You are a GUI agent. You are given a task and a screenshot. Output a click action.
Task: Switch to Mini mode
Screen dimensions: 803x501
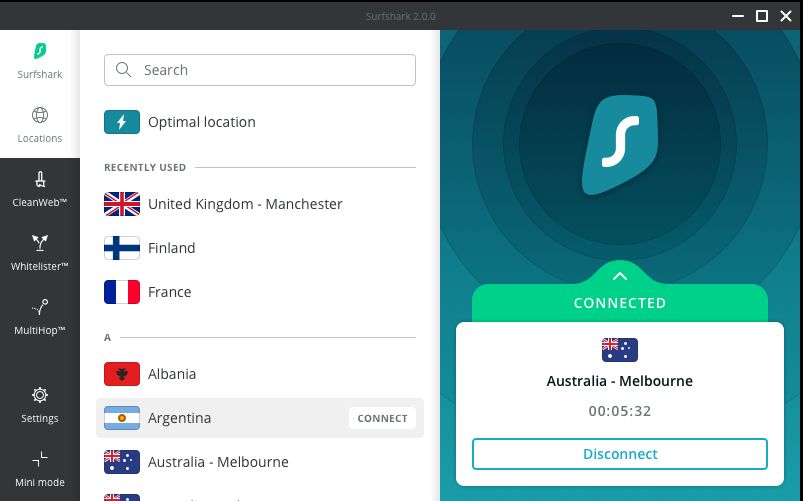point(39,469)
